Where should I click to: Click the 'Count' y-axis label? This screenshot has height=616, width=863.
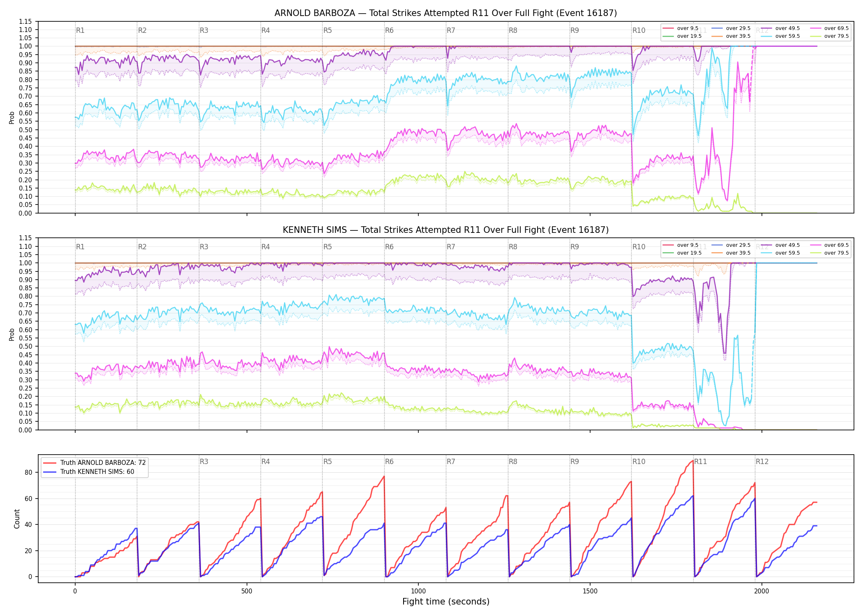(x=17, y=519)
